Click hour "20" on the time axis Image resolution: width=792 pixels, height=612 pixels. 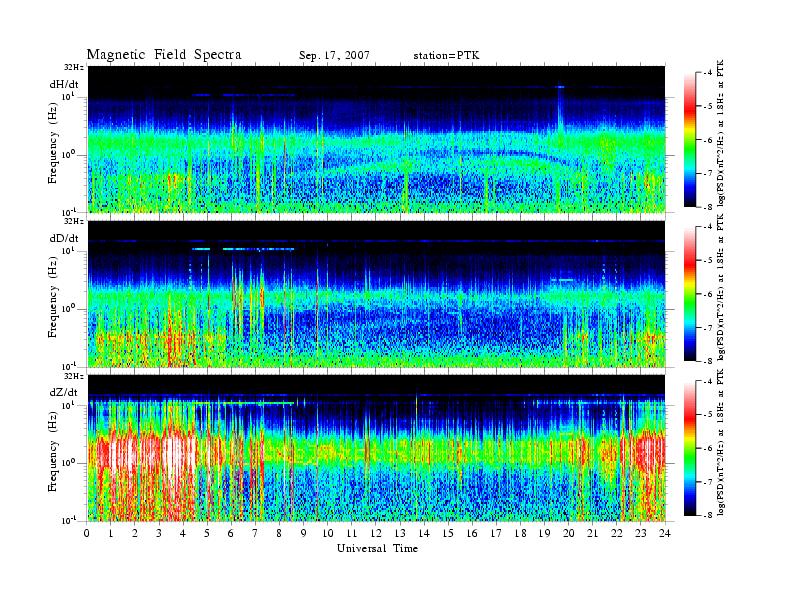click(x=568, y=533)
